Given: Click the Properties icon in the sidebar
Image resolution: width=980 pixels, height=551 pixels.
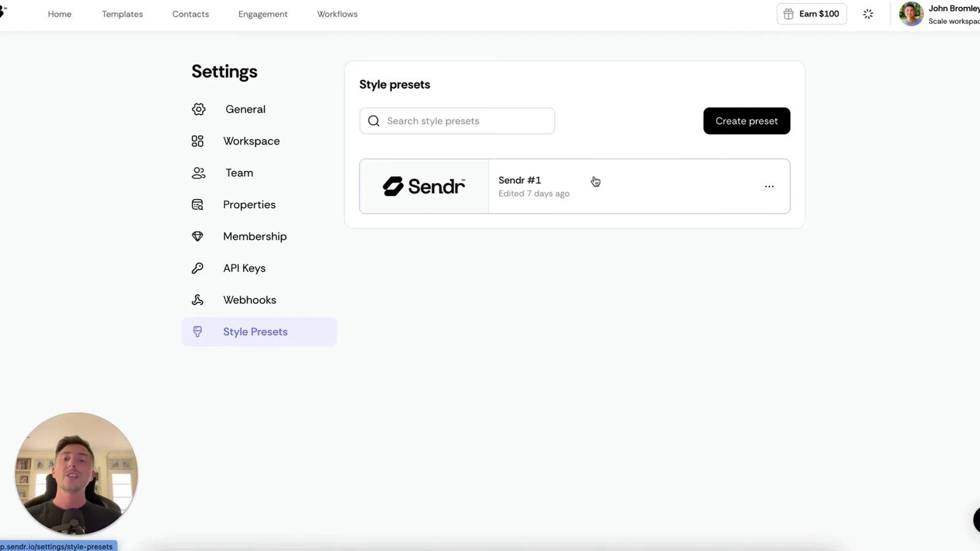Looking at the screenshot, I should pyautogui.click(x=197, y=204).
